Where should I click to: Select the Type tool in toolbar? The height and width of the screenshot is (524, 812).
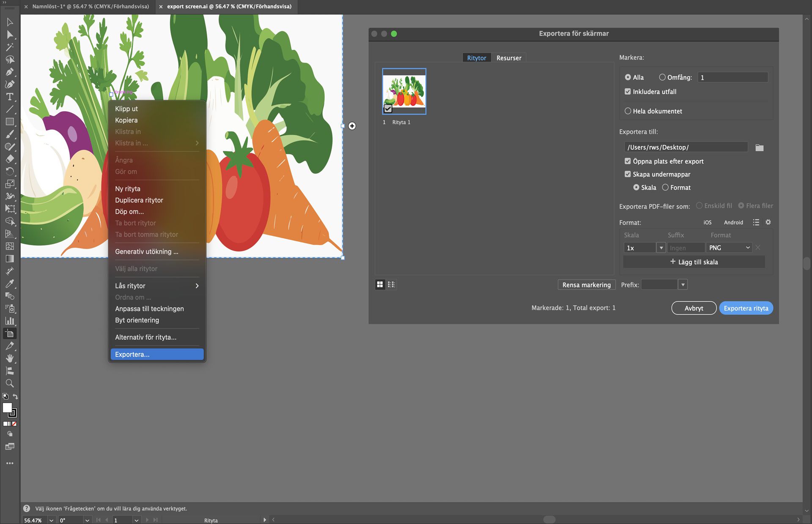pos(10,97)
